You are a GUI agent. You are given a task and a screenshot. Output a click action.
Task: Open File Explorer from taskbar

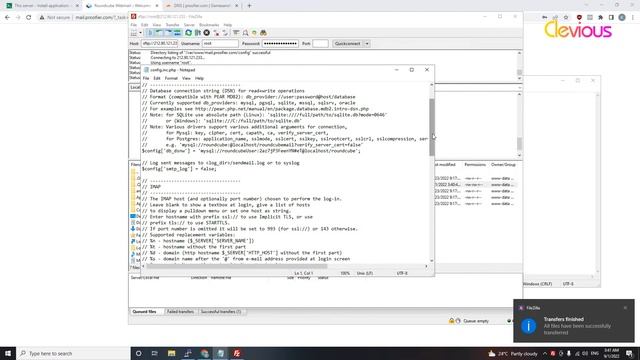pos(171,353)
